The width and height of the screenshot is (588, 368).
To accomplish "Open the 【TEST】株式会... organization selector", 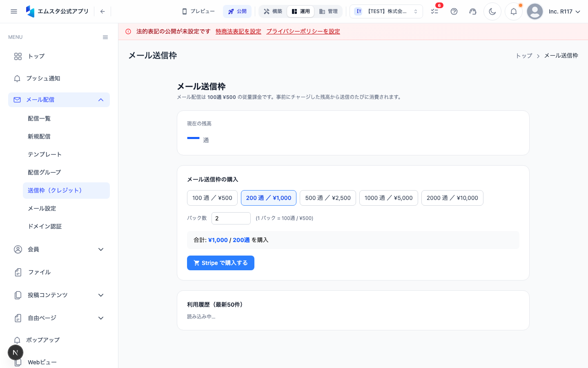I will pos(386,11).
